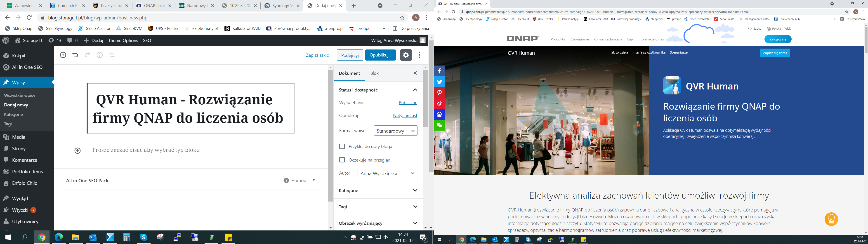868x244 pixels.
Task: Close the document settings sidebar
Action: (415, 73)
